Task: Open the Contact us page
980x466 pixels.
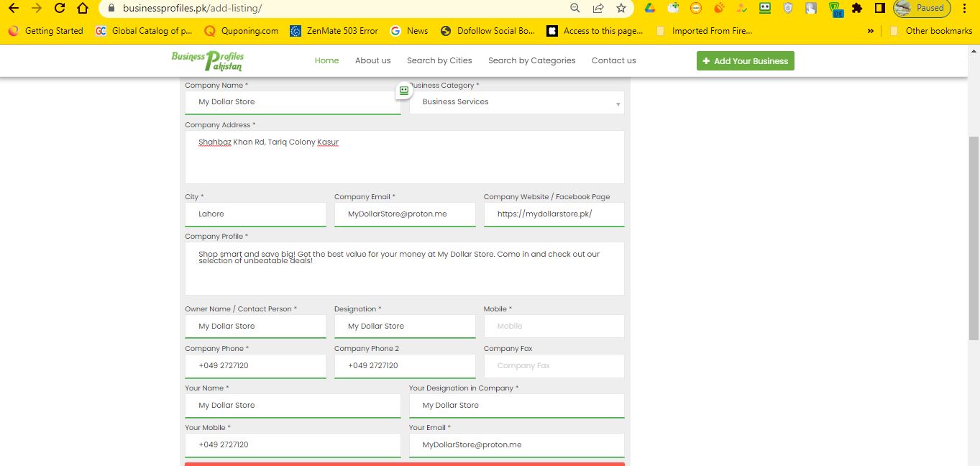Action: pyautogui.click(x=614, y=60)
